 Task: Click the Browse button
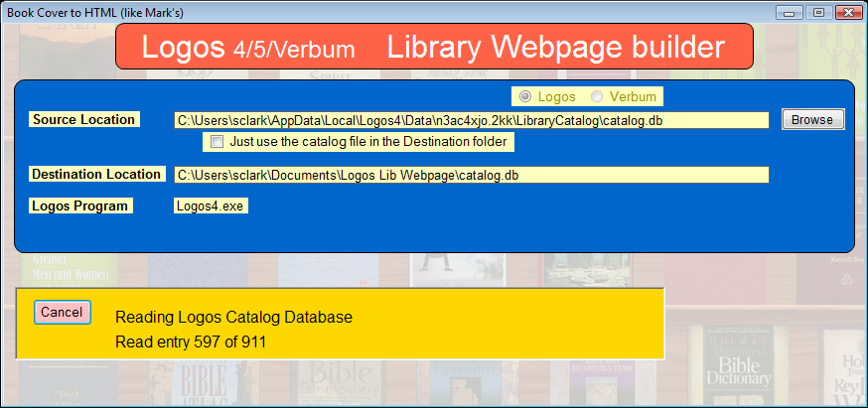[x=812, y=119]
